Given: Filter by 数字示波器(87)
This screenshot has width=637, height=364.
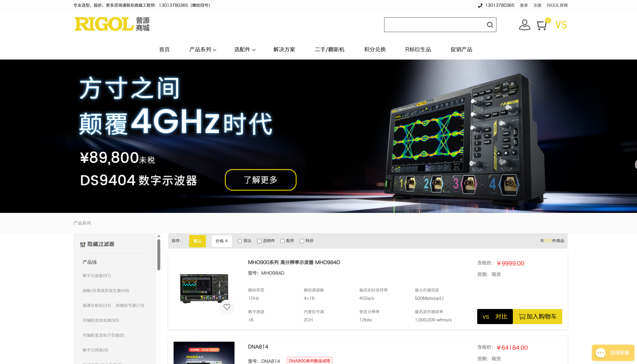Looking at the screenshot, I should [97, 276].
